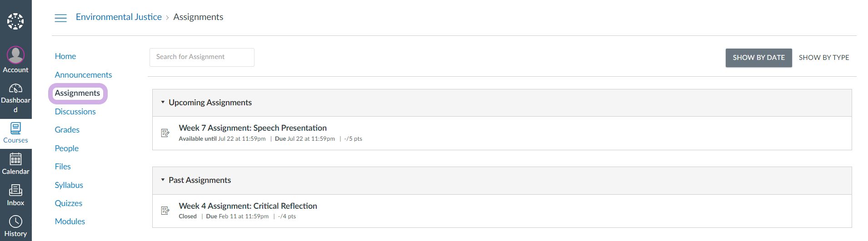This screenshot has width=868, height=241.
Task: Collapse the Upcoming Assignments section
Action: pyautogui.click(x=163, y=103)
